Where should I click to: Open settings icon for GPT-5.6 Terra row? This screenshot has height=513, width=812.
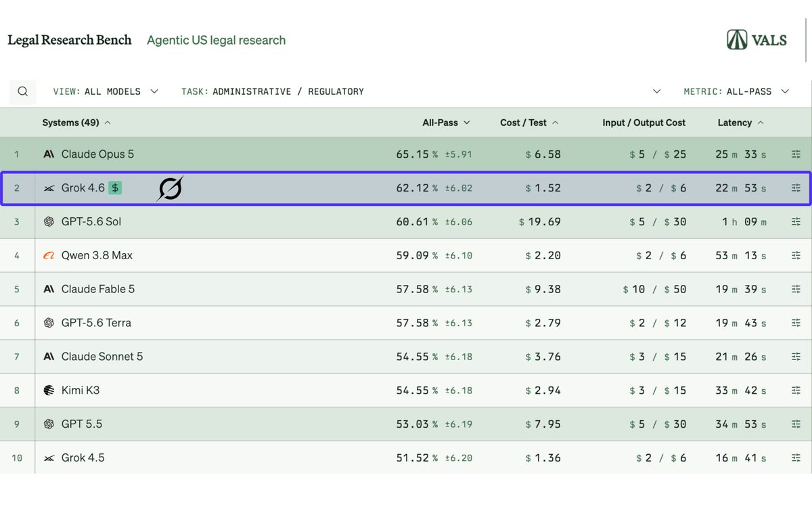coord(796,323)
